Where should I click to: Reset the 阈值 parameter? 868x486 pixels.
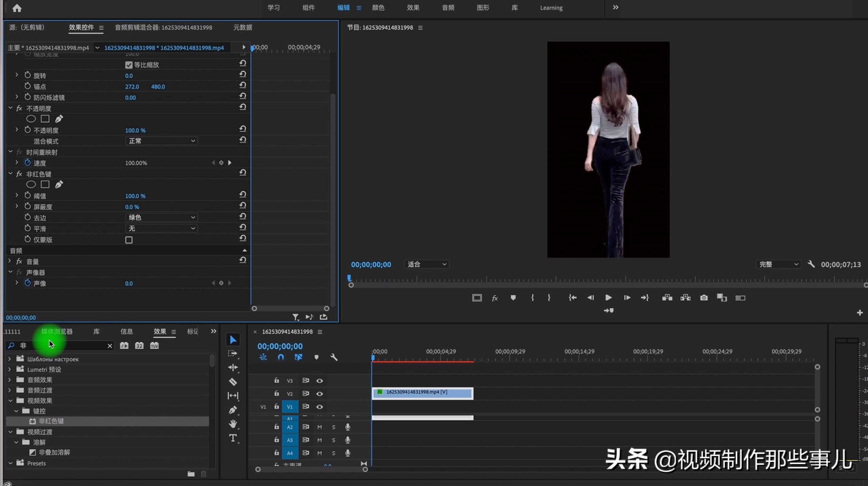pos(243,194)
